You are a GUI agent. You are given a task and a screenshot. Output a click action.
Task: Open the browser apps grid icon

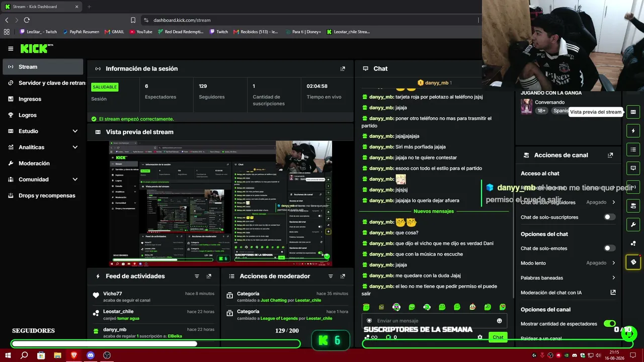tap(7, 32)
